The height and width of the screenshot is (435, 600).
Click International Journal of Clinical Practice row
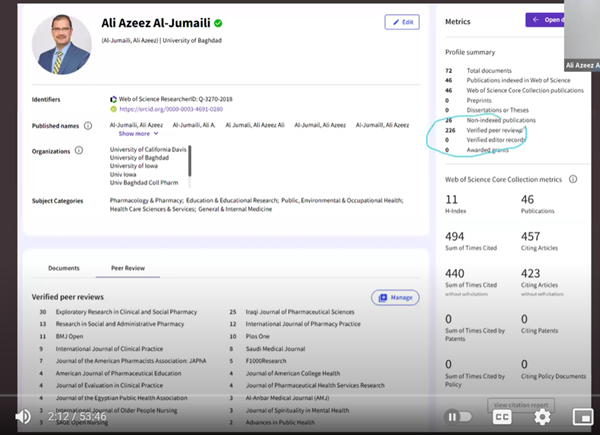[109, 349]
